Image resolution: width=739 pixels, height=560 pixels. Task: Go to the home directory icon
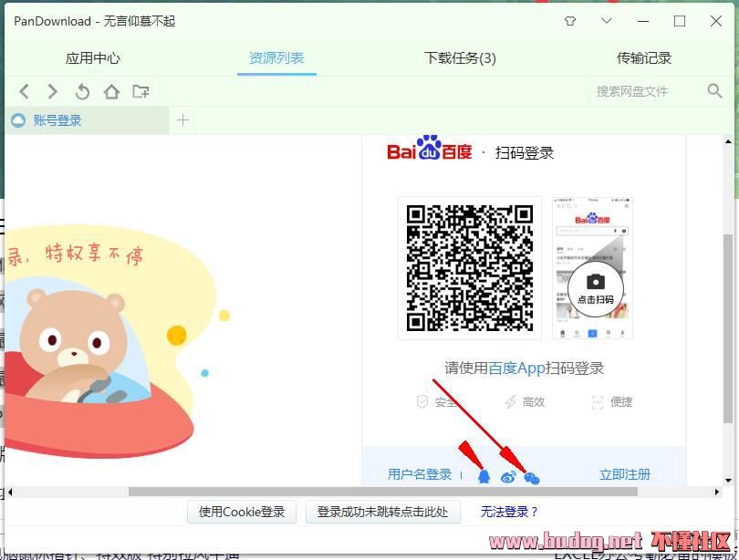(111, 91)
